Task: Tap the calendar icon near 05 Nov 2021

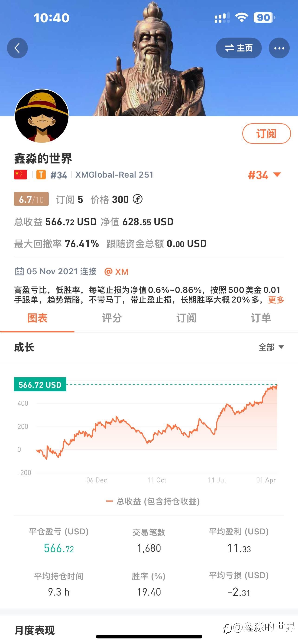Action: (19, 271)
